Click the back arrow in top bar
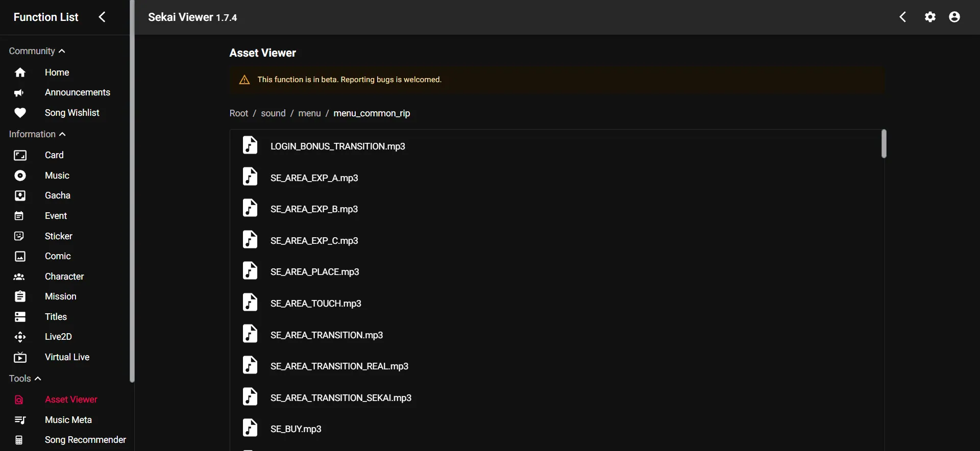Viewport: 980px width, 451px height. click(902, 17)
